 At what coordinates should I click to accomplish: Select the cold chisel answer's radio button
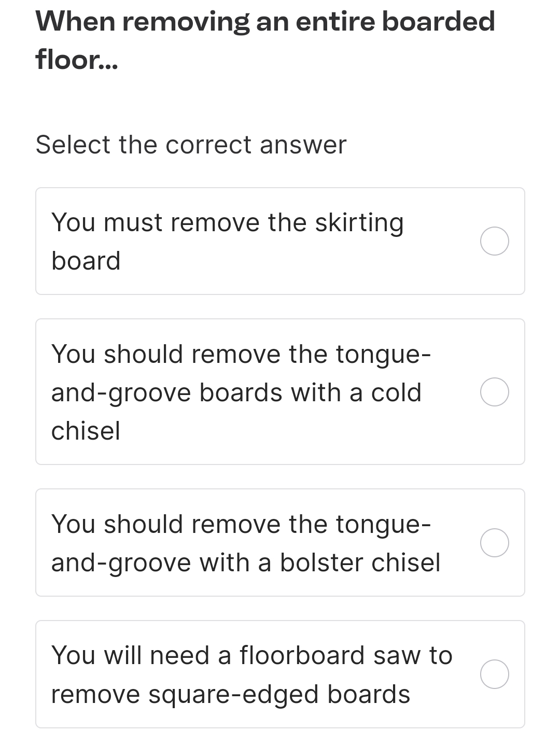[495, 392]
